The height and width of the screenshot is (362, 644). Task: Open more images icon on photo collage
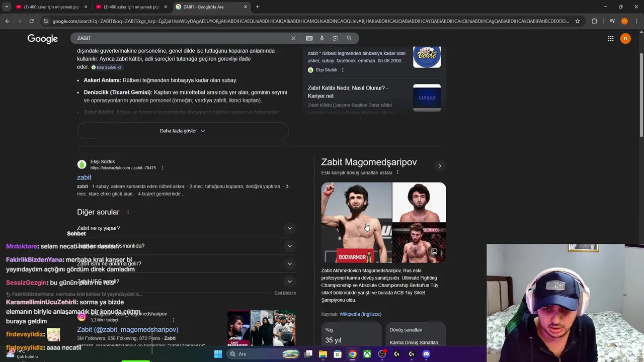pos(434,251)
